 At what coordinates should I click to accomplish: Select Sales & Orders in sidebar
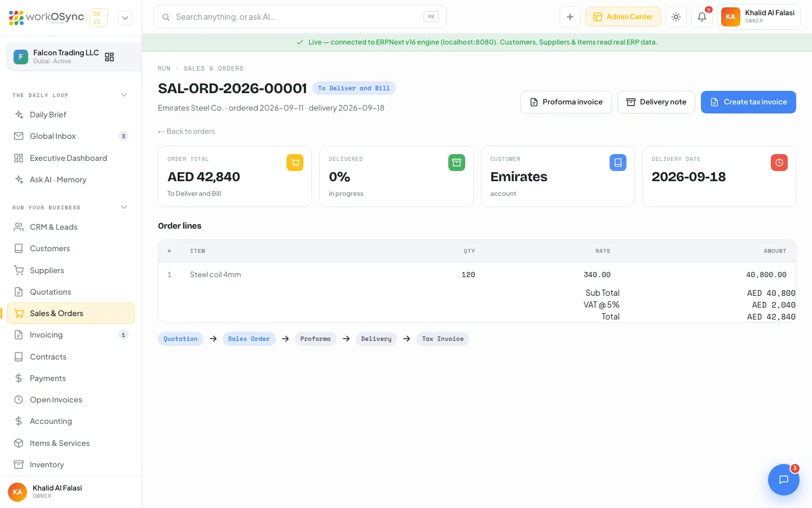coord(71,313)
